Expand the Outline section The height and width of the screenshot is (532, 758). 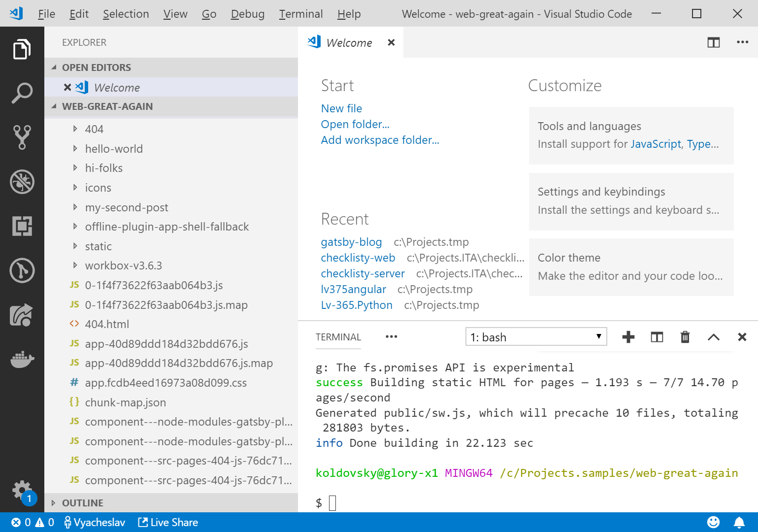click(x=171, y=503)
